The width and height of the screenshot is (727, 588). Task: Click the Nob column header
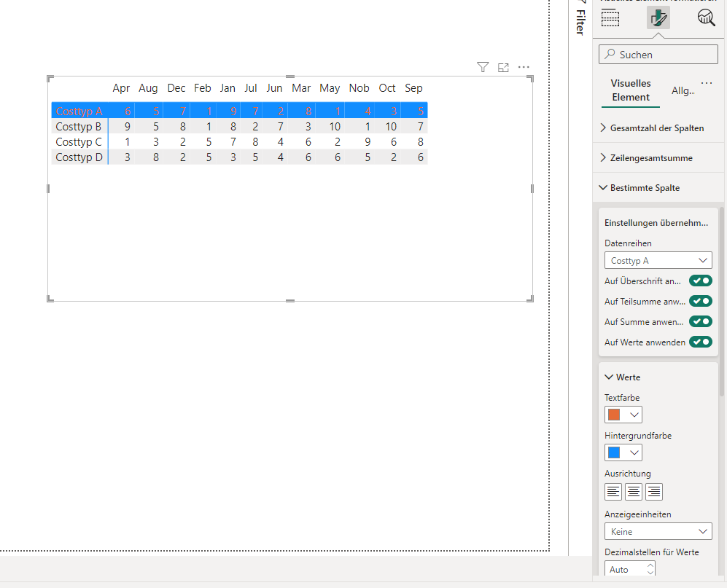(359, 88)
